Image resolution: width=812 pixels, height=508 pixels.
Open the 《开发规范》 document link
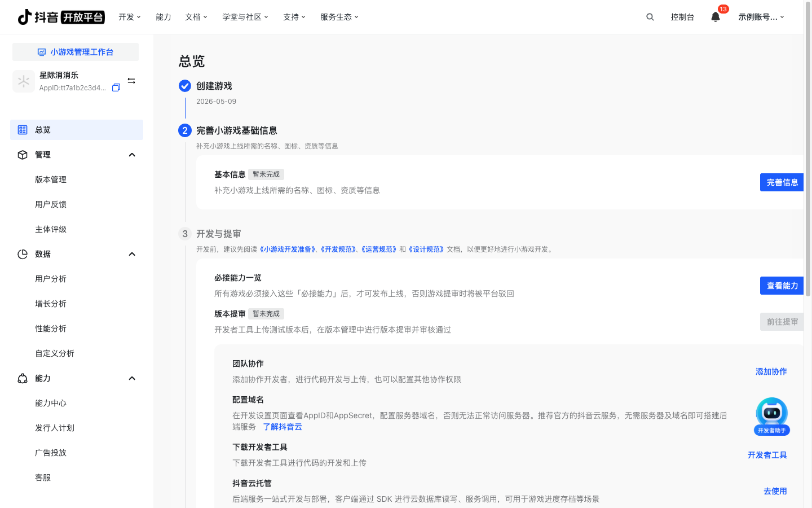point(338,249)
